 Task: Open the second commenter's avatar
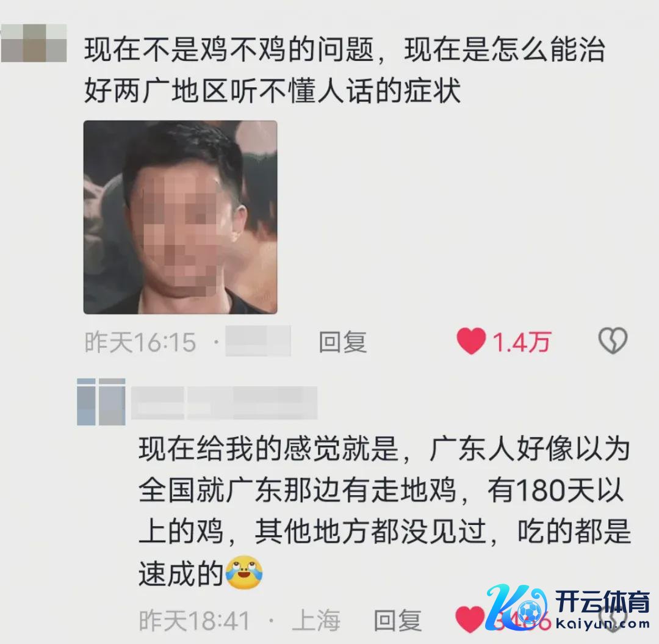click(101, 402)
